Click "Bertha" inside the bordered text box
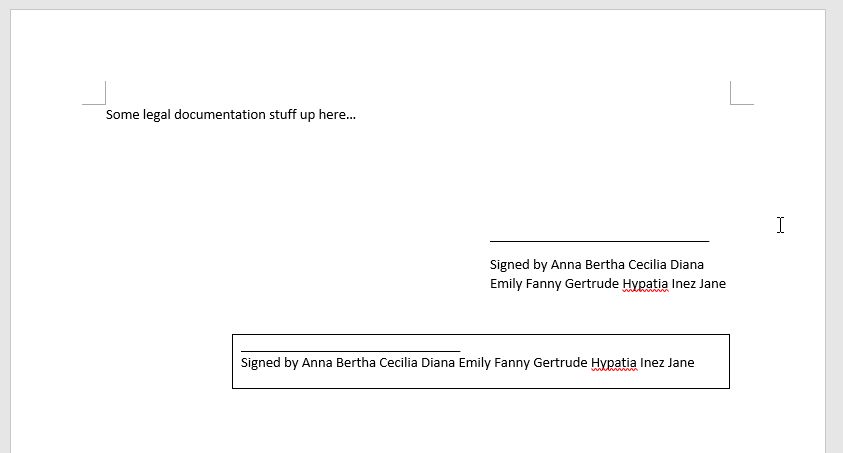This screenshot has width=843, height=453. [x=356, y=363]
